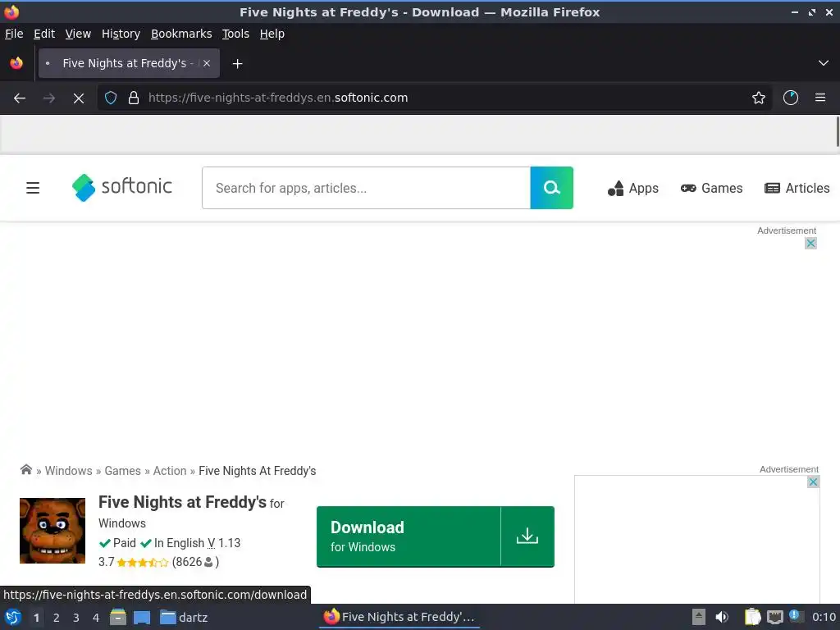Viewport: 840px width, 630px height.
Task: Open the Help menu
Action: point(272,34)
